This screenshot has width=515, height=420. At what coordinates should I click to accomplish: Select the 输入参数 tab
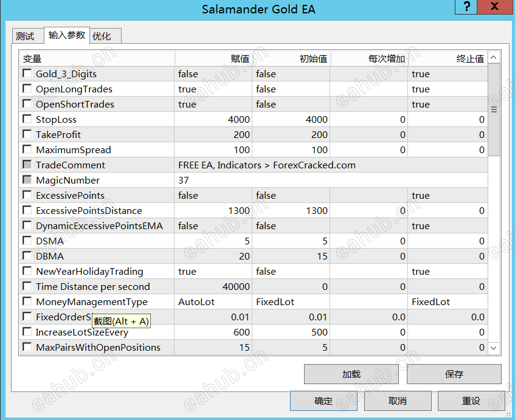[x=67, y=35]
